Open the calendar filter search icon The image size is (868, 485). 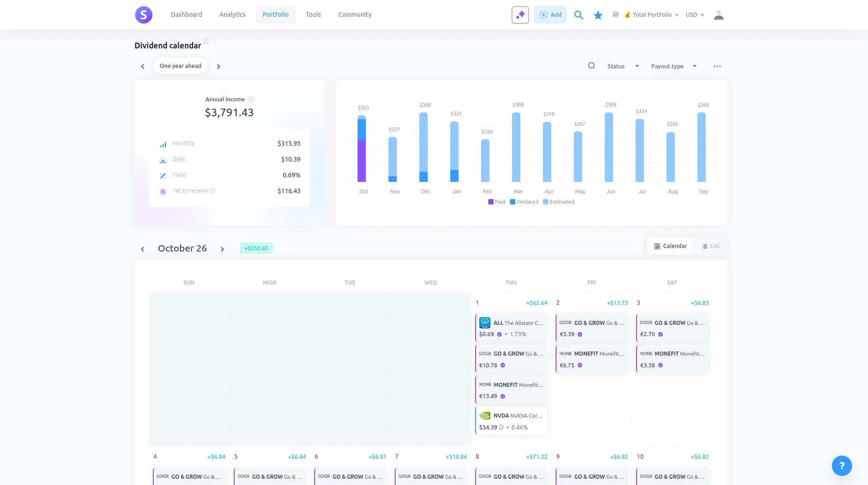pyautogui.click(x=591, y=66)
